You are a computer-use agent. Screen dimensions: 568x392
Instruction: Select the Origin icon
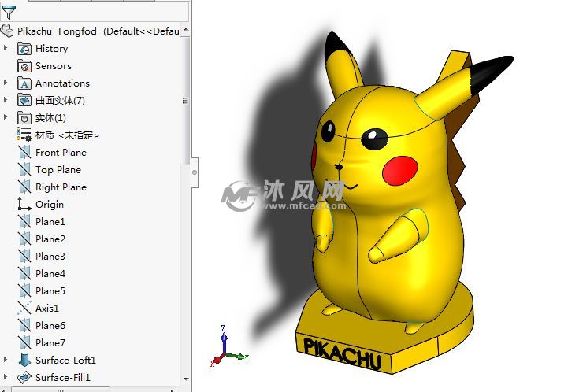(x=24, y=204)
